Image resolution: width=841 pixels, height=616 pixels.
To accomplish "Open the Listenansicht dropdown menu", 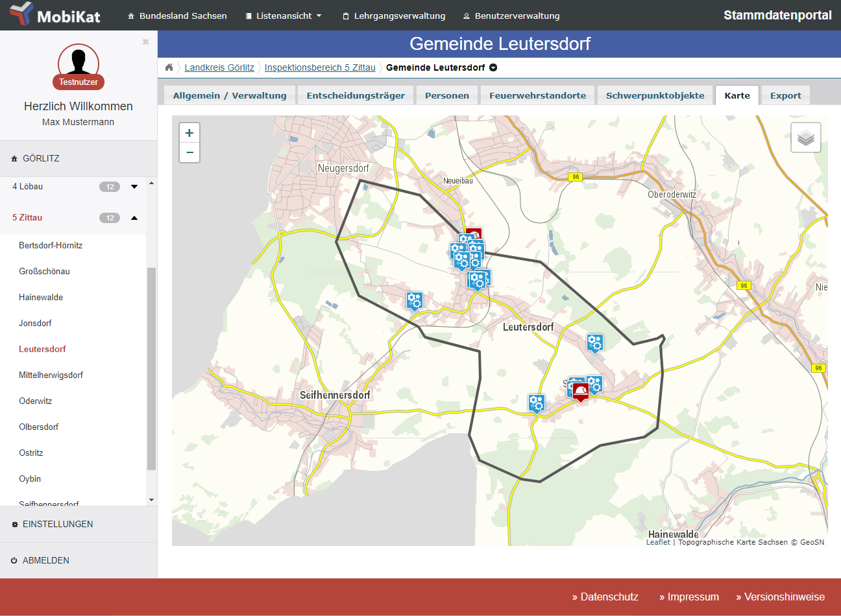I will tap(284, 16).
